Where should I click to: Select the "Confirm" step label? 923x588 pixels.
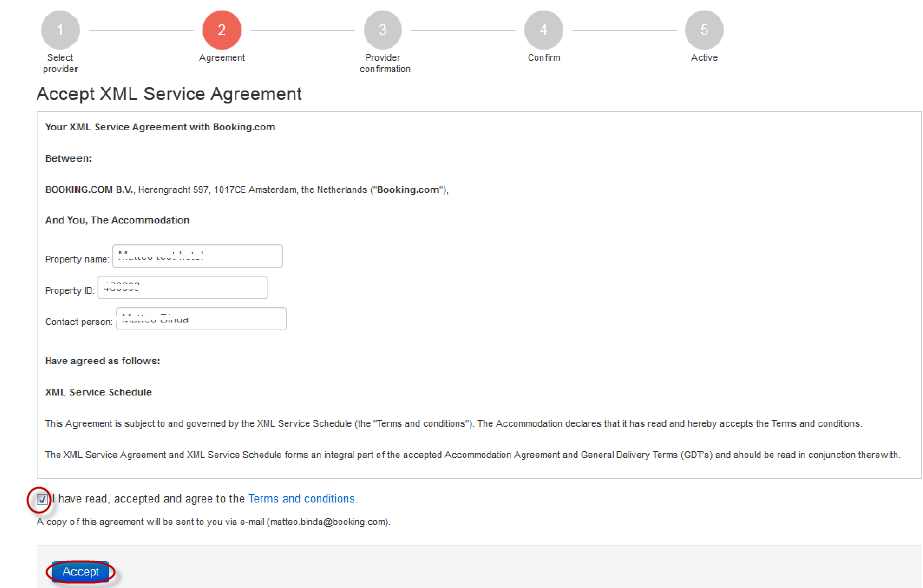click(x=544, y=58)
